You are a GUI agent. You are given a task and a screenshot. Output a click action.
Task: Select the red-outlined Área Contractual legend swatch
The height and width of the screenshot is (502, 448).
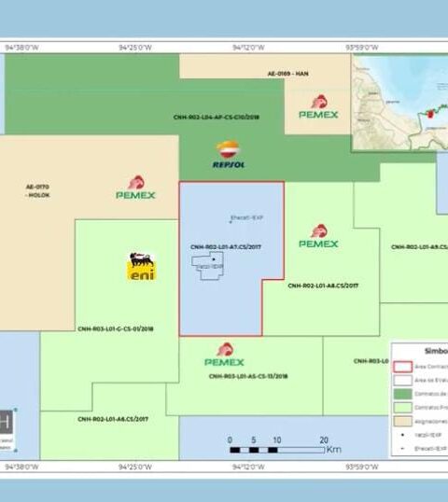click(x=403, y=367)
